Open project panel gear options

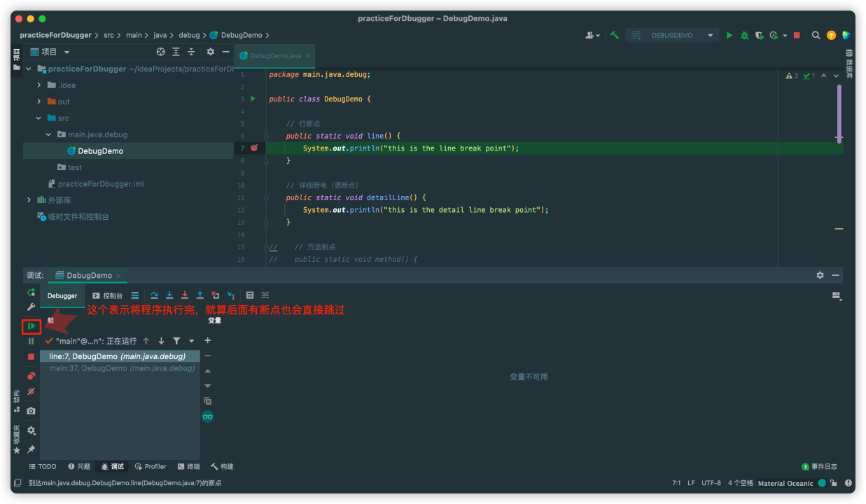210,52
